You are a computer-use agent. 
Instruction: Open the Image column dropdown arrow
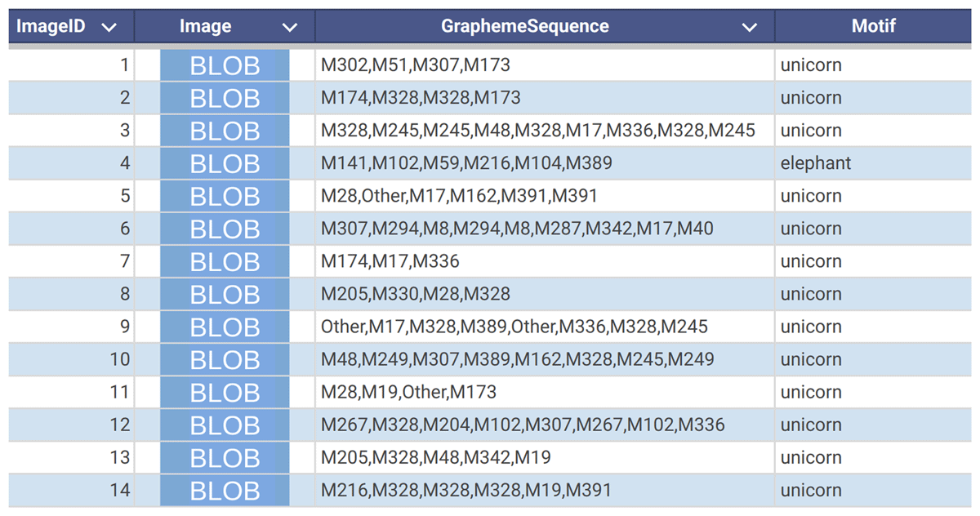pos(289,27)
